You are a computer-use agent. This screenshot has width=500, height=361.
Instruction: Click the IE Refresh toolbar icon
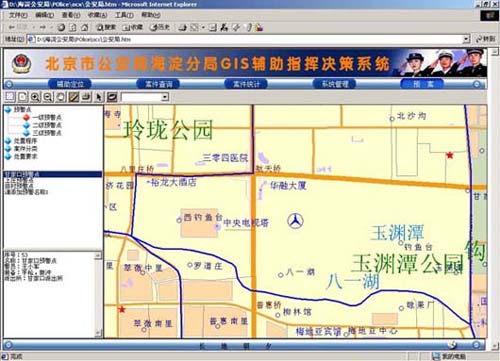point(73,28)
